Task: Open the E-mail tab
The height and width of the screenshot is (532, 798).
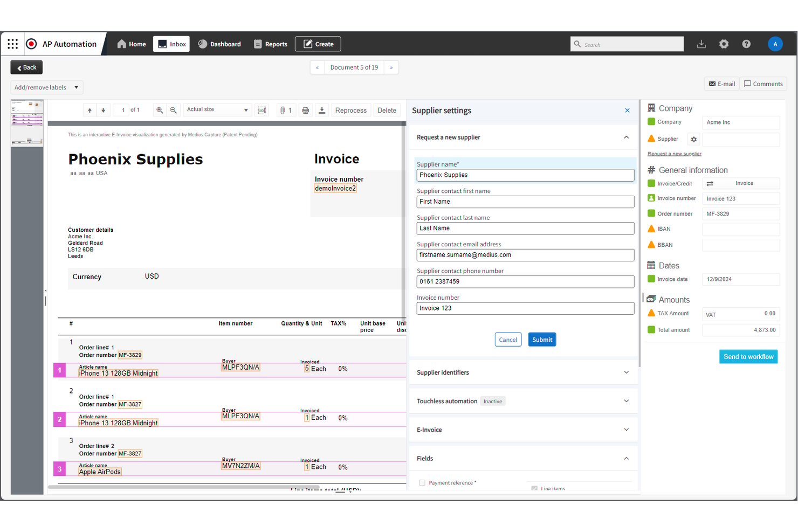Action: point(722,84)
